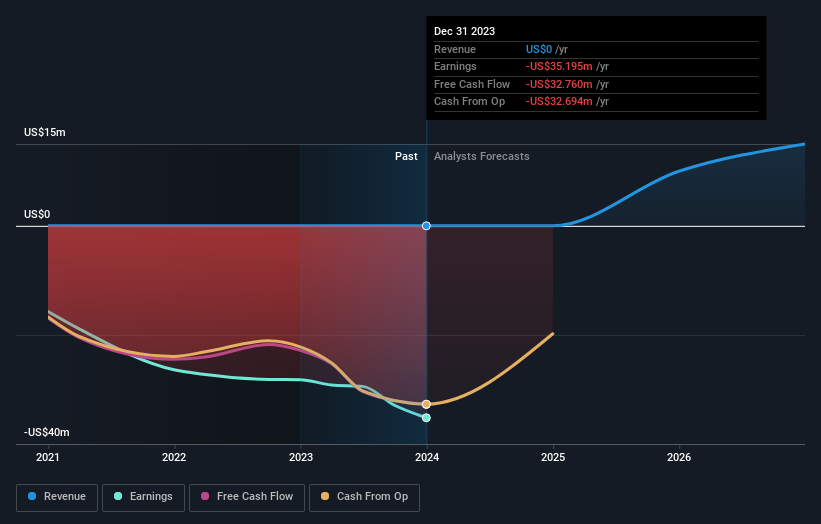Image resolution: width=821 pixels, height=524 pixels.
Task: Click the 2025 x-axis label
Action: [553, 457]
